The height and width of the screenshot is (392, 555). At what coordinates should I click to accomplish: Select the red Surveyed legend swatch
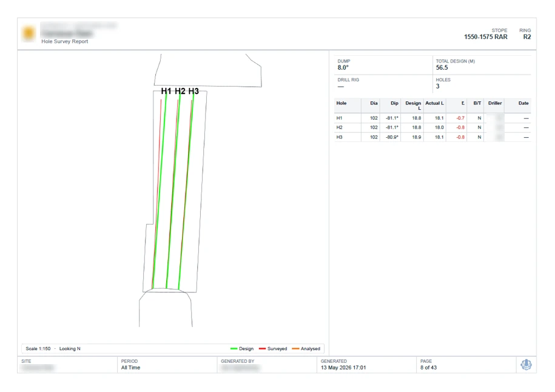[262, 349]
